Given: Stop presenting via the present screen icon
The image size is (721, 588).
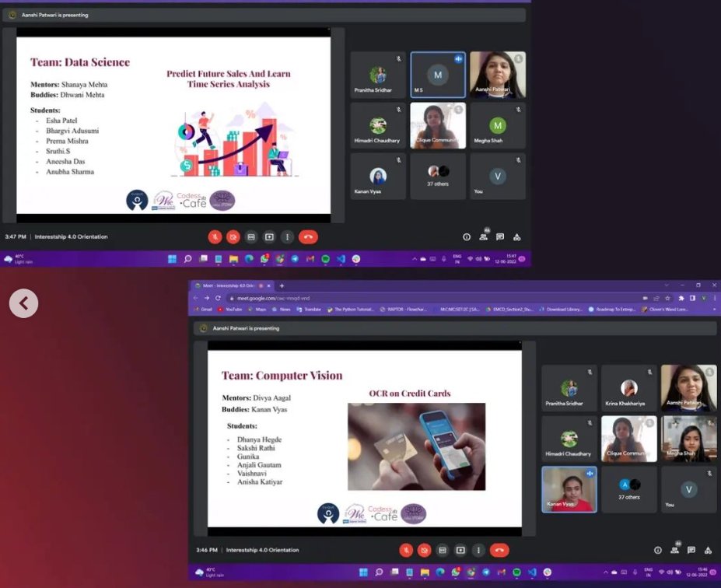Looking at the screenshot, I should (x=460, y=550).
